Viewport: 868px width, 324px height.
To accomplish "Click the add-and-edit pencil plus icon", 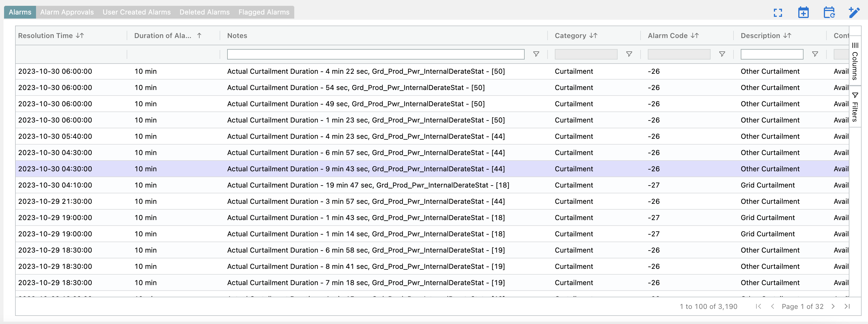I will (x=854, y=13).
